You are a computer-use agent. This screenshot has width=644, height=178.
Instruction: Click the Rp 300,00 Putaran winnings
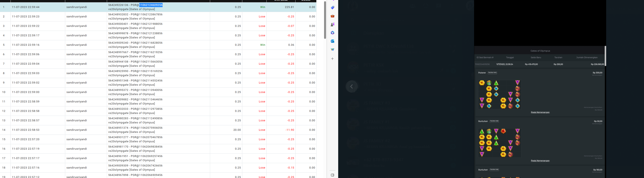click(x=597, y=73)
